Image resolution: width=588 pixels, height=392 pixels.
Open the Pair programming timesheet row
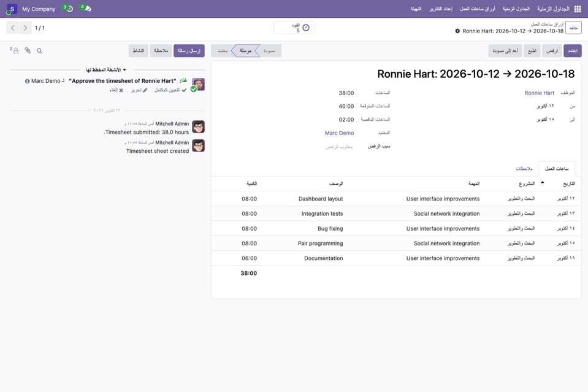point(396,244)
